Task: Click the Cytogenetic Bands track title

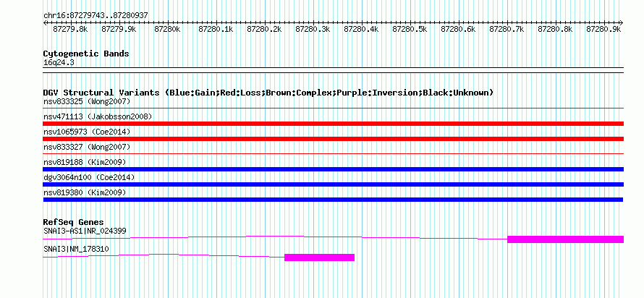Action: click(x=86, y=54)
